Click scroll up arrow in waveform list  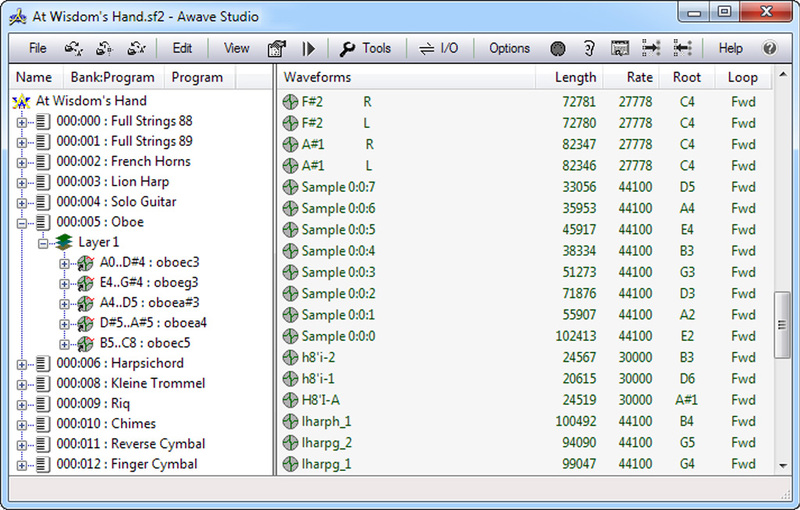(x=783, y=75)
